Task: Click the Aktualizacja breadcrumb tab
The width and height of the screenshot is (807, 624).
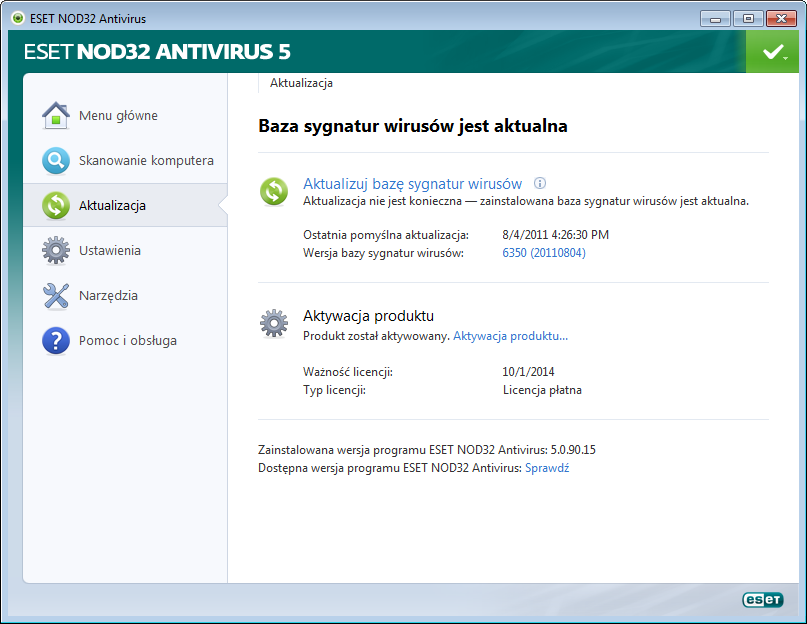Action: click(301, 83)
